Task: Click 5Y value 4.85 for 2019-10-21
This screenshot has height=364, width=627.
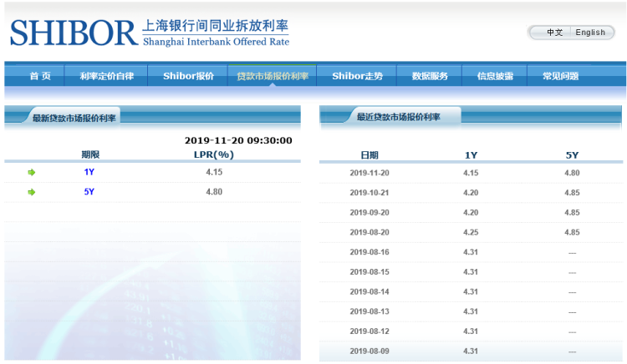Action: (x=572, y=193)
